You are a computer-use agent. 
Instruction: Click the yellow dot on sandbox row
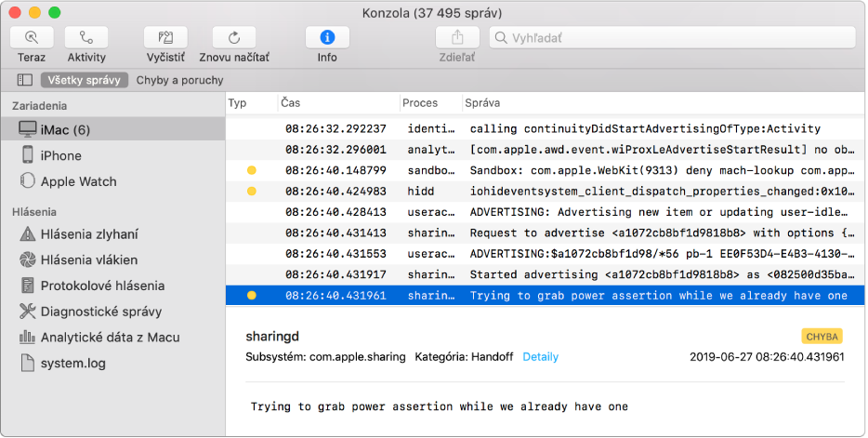[251, 170]
